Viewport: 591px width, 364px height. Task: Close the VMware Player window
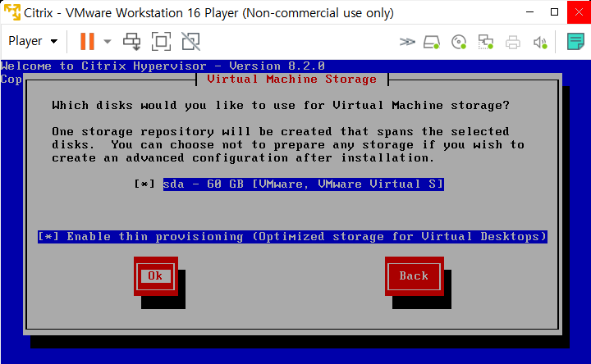(579, 12)
